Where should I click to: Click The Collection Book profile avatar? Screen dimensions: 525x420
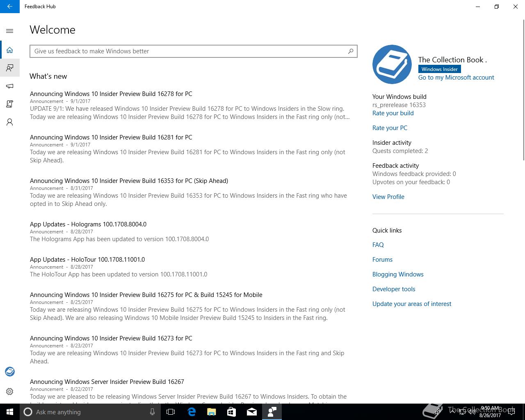pyautogui.click(x=392, y=64)
